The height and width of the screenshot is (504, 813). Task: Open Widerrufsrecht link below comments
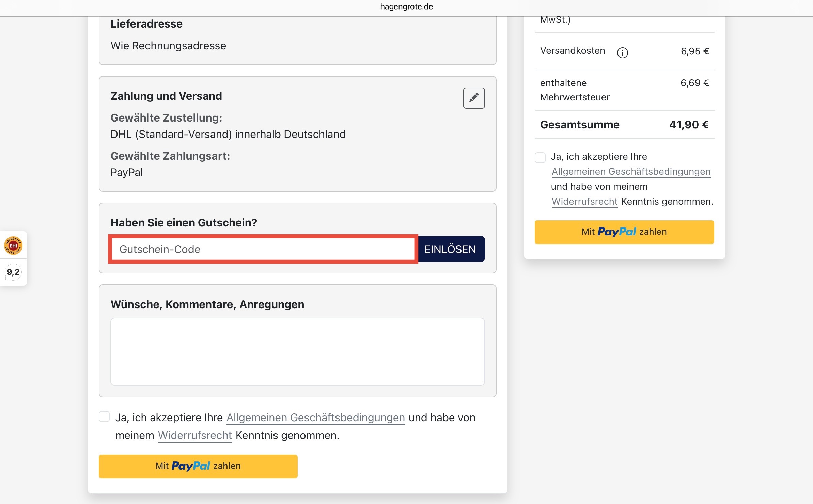click(x=195, y=435)
